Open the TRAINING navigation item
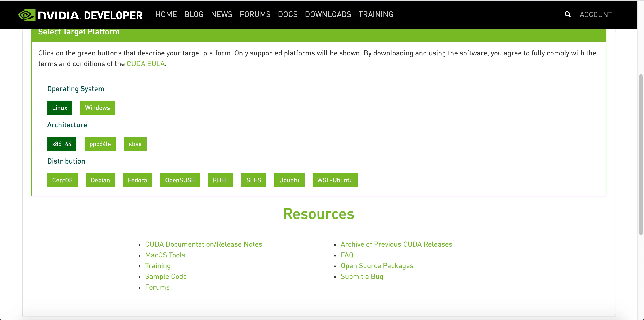 [376, 15]
